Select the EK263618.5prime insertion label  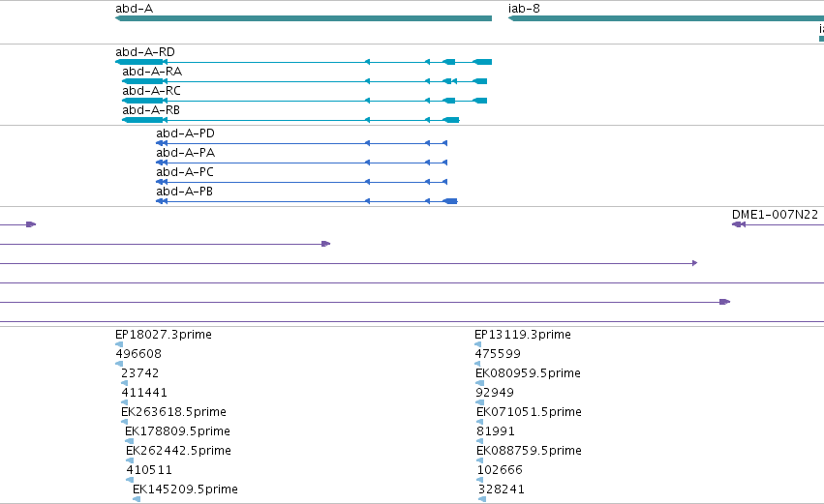[174, 412]
